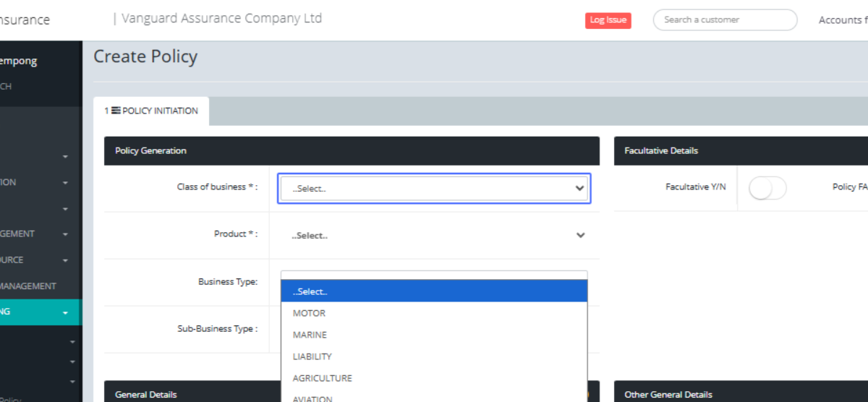
Task: Expand sidebar item ending in OURCE
Action: click(65, 260)
